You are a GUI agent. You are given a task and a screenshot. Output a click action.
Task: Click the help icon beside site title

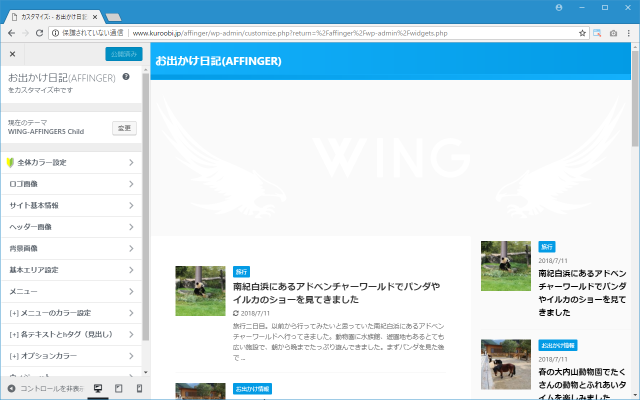click(x=126, y=77)
